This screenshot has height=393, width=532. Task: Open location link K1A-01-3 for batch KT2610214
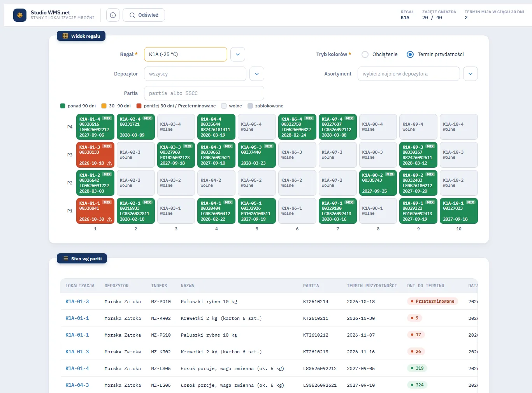[77, 302]
